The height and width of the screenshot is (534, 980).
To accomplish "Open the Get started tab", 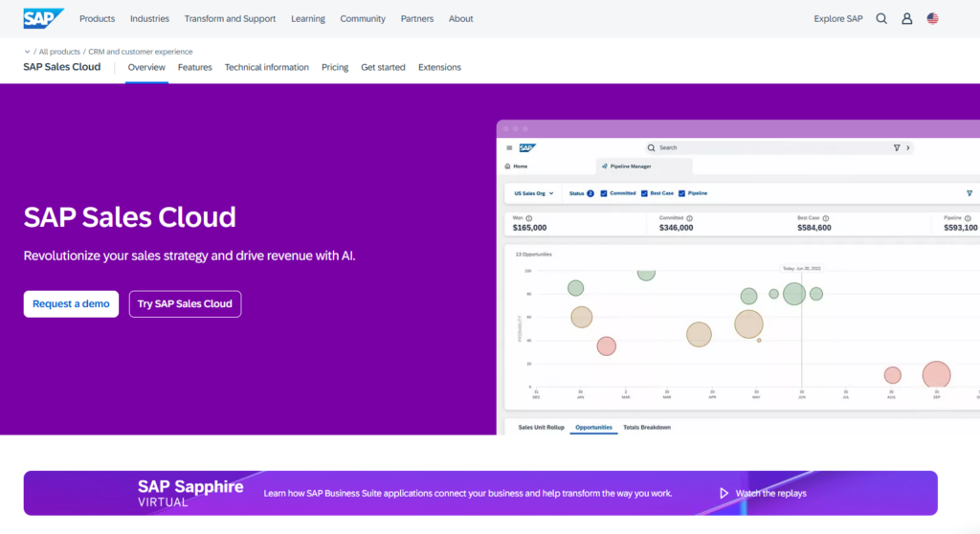I will tap(383, 68).
